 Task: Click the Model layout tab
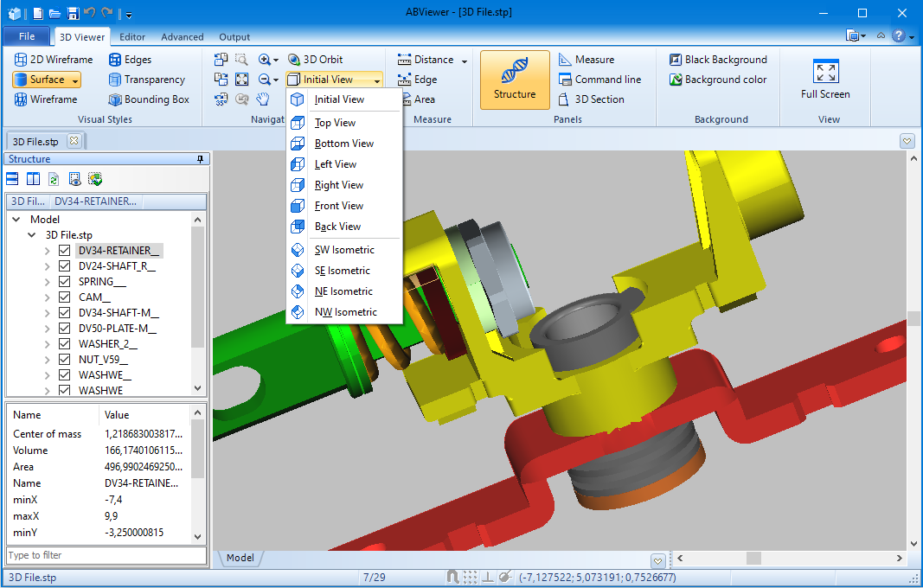(x=240, y=558)
